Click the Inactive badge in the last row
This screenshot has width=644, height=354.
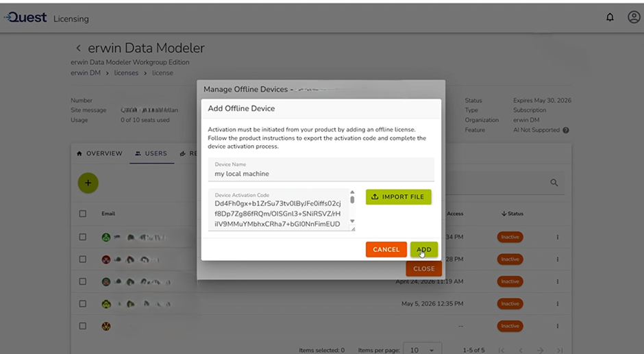510,326
